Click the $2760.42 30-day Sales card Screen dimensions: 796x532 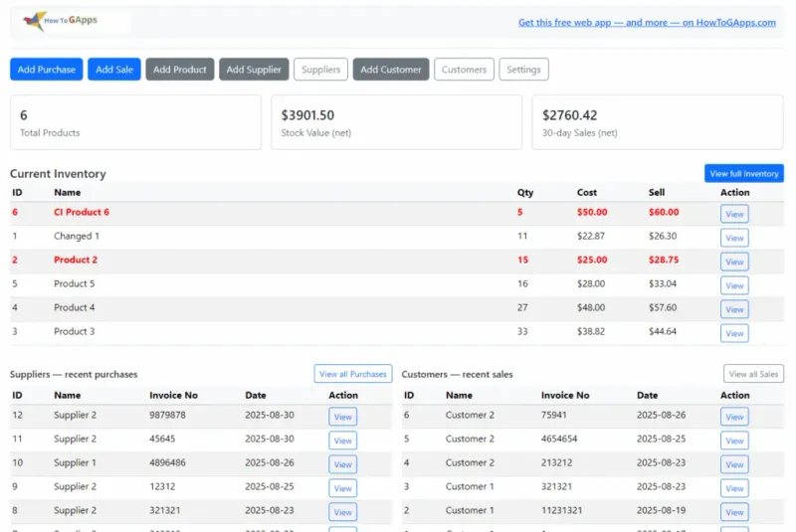(x=658, y=122)
